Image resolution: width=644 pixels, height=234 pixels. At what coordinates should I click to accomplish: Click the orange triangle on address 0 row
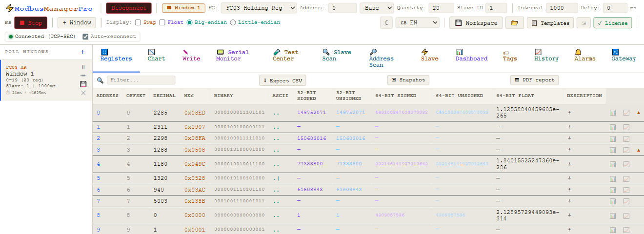tap(639, 113)
